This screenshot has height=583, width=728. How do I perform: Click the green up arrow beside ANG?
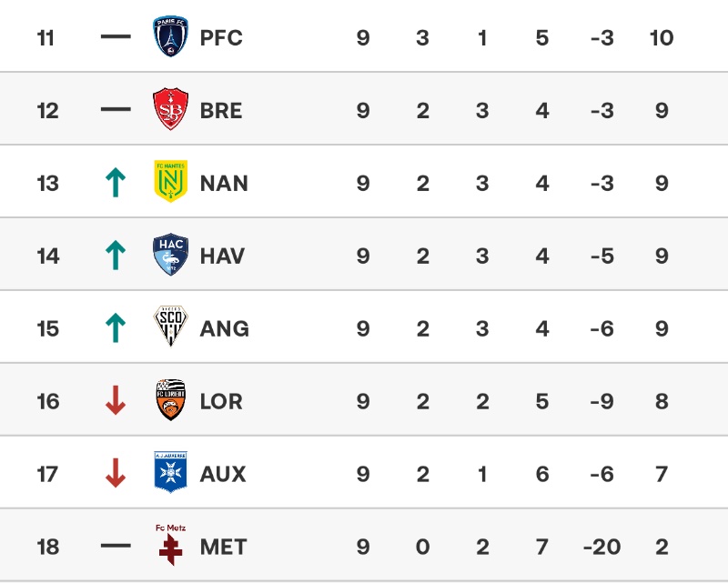(116, 328)
